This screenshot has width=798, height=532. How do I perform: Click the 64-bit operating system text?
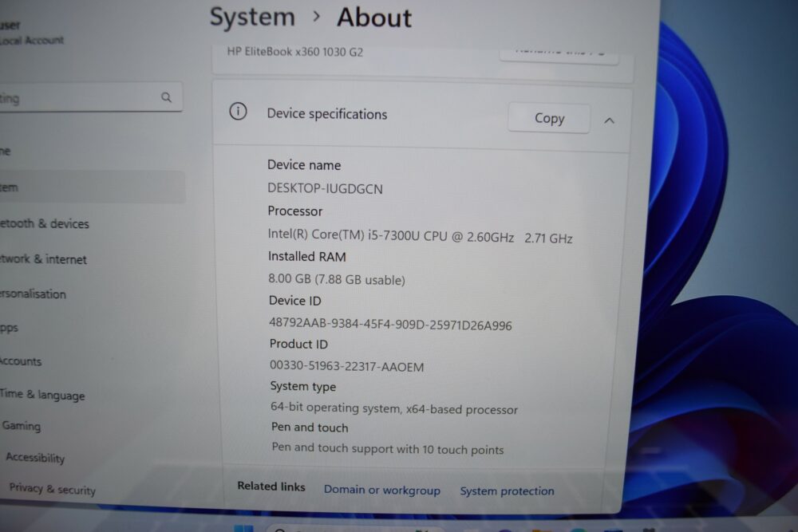(394, 408)
